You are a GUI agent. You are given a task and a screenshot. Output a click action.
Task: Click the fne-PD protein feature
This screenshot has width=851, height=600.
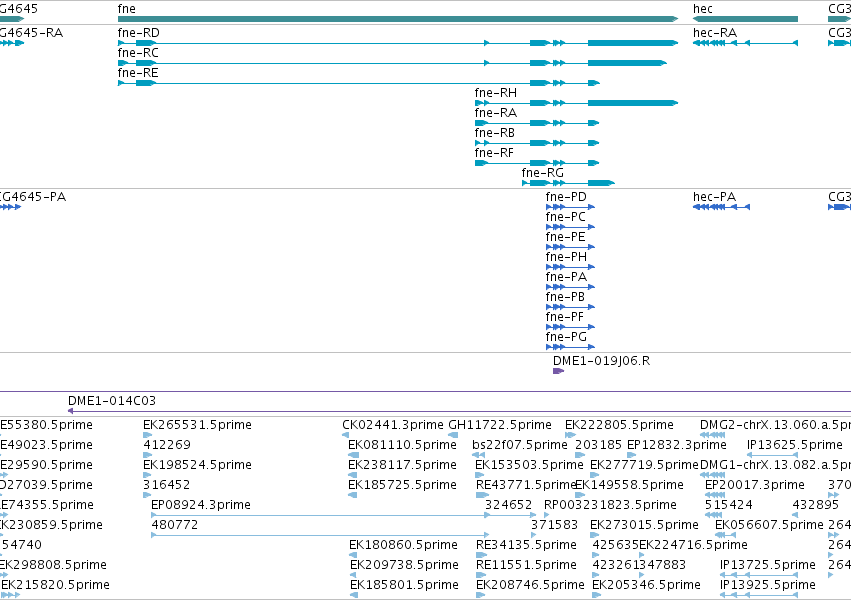click(570, 207)
